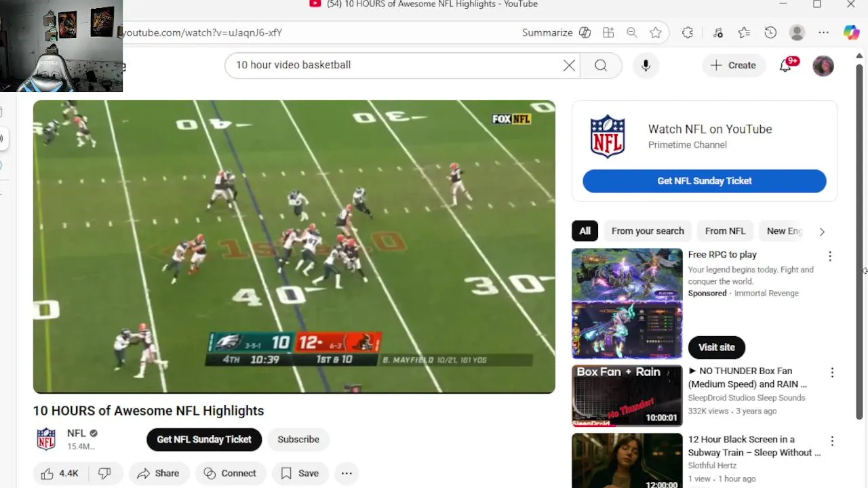868x488 pixels.
Task: Click Slothful Hertz channel name
Action: point(712,466)
